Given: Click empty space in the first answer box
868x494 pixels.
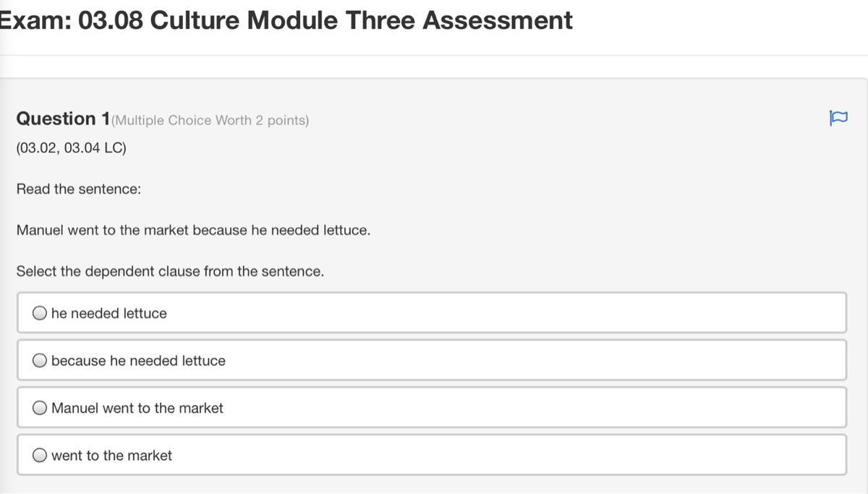Looking at the screenshot, I should (x=506, y=313).
